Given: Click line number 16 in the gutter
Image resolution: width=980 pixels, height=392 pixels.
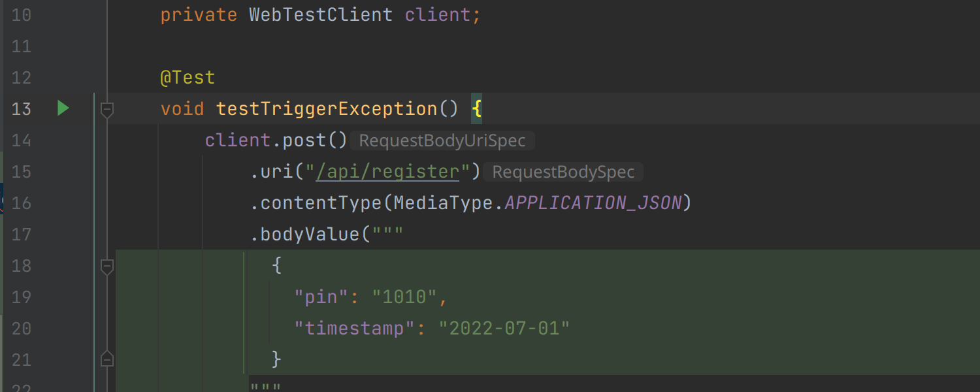Looking at the screenshot, I should coord(21,203).
